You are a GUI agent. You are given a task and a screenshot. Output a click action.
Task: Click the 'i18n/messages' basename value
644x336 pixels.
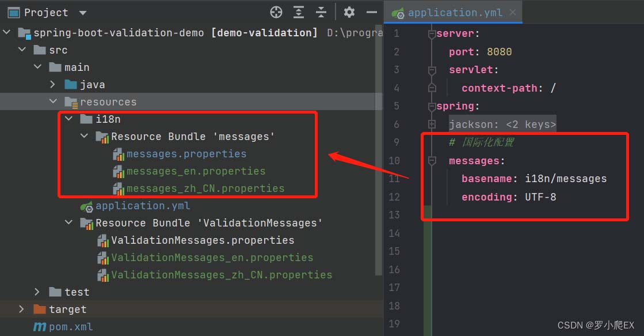click(566, 179)
